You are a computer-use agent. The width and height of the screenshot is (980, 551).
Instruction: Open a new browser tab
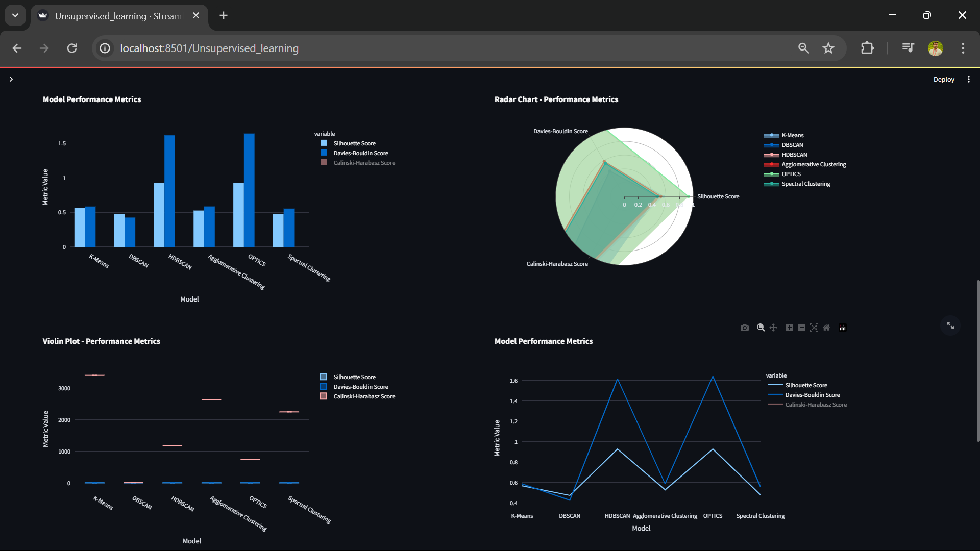(224, 15)
